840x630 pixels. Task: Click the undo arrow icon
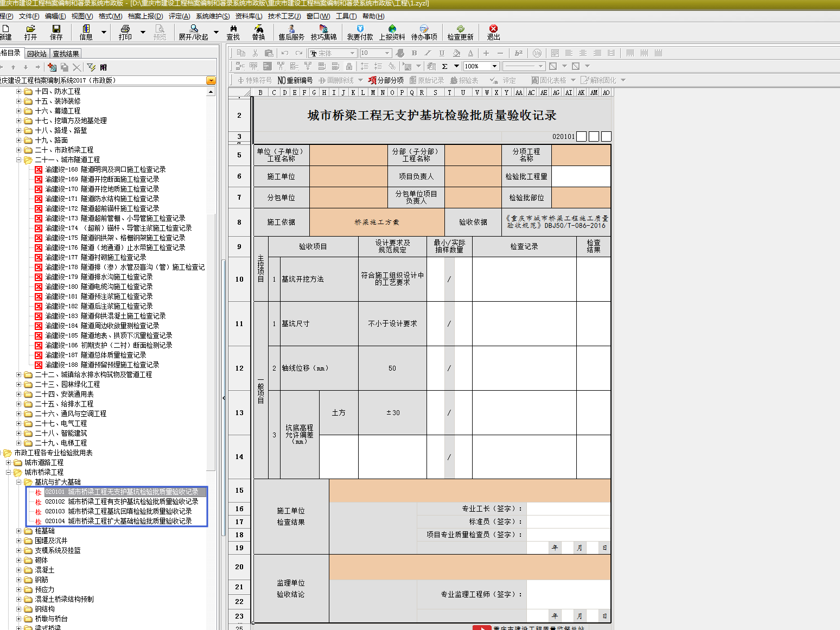pyautogui.click(x=285, y=53)
